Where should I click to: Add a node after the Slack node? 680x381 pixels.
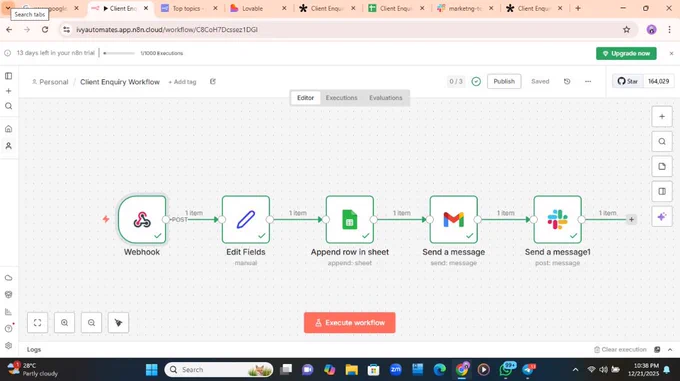(631, 220)
